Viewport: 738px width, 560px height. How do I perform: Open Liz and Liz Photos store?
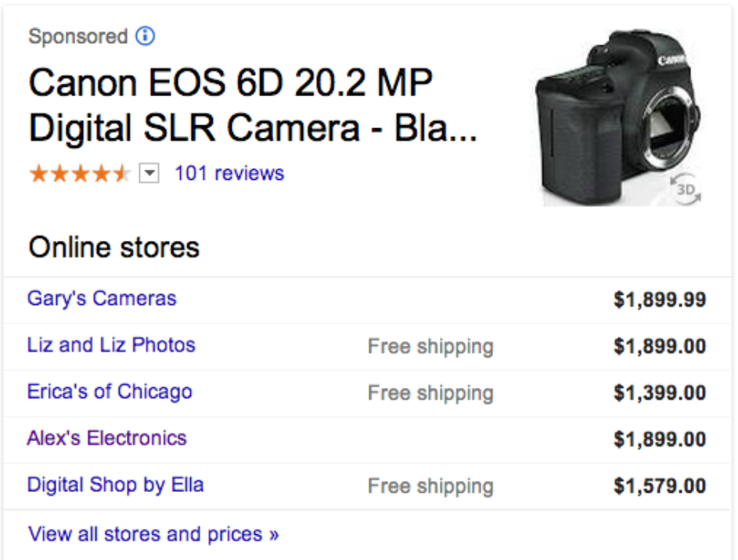click(x=111, y=345)
